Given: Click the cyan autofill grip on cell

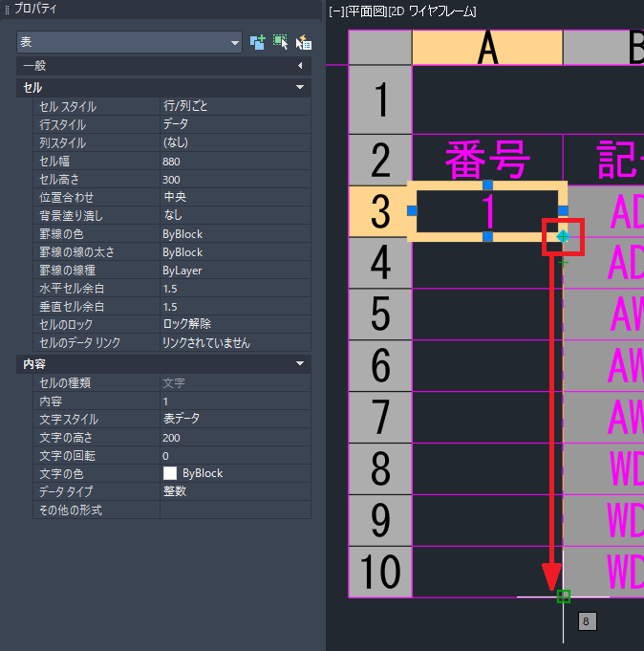Looking at the screenshot, I should click(x=563, y=235).
